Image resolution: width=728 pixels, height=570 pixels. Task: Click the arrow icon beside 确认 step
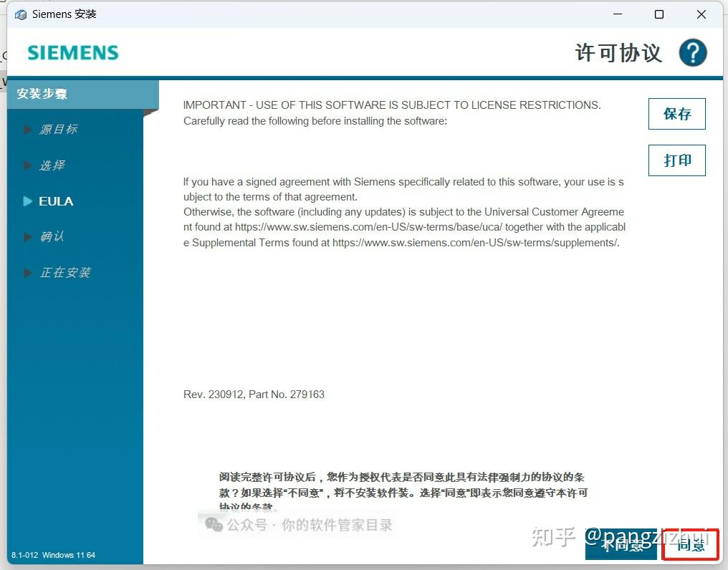(27, 237)
